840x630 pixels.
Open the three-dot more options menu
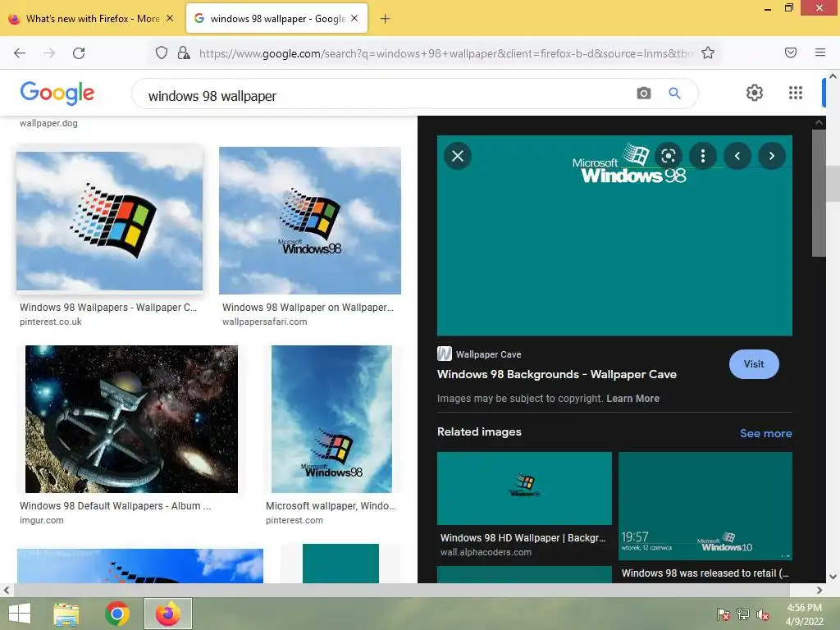703,156
